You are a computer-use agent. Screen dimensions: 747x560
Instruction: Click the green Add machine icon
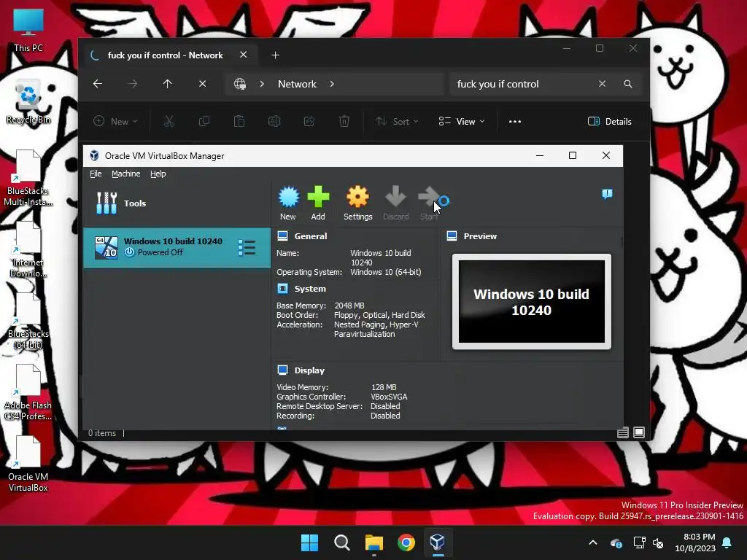(318, 203)
